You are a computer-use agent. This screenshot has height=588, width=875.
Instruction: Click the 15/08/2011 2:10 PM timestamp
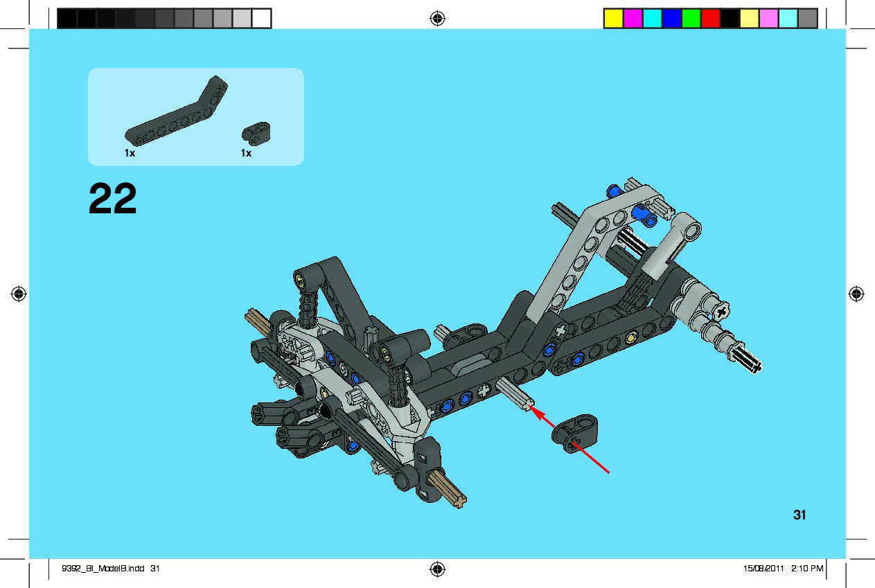(x=783, y=569)
